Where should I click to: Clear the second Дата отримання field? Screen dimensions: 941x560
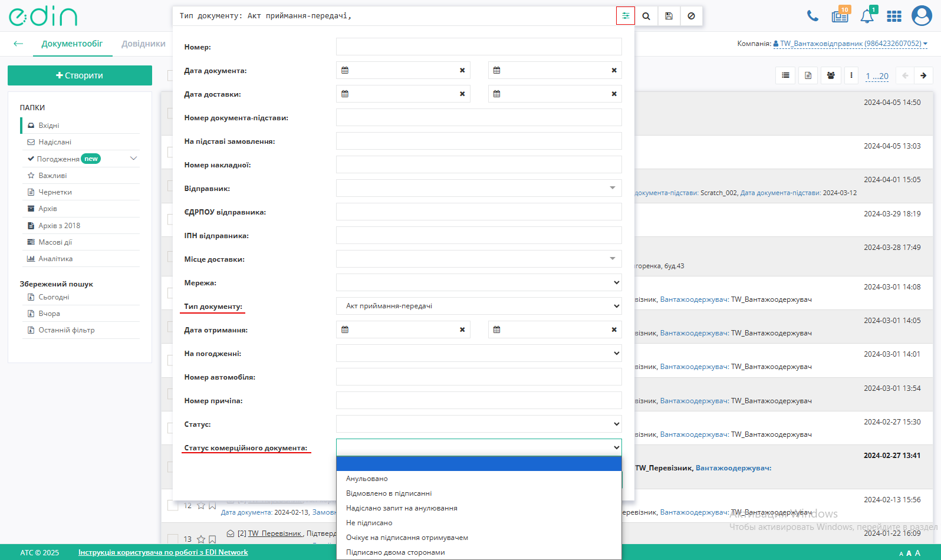(614, 330)
